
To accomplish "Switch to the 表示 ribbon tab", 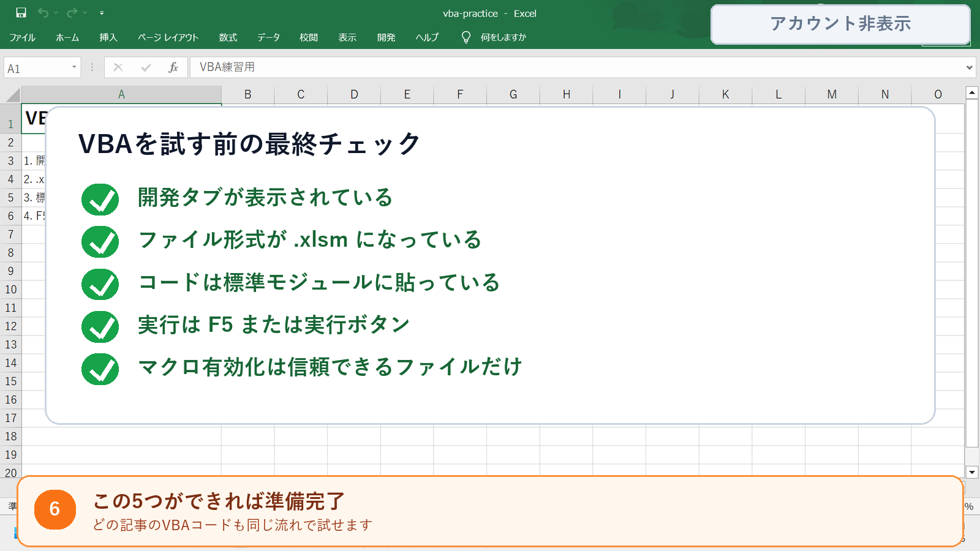I will [x=347, y=37].
